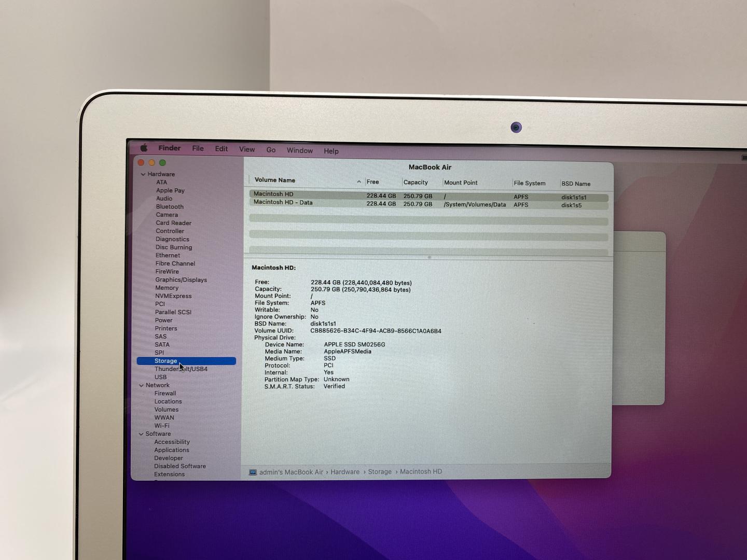Select Audio in sidebar

[164, 199]
